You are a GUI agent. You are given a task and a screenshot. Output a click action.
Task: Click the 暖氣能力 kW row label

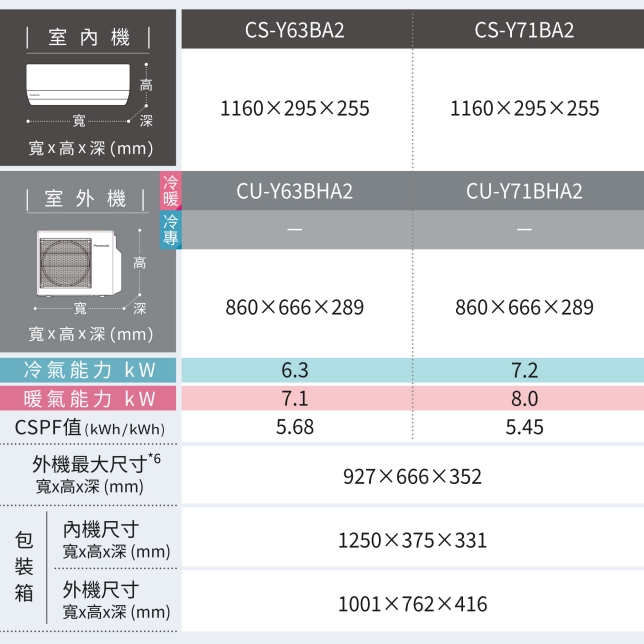[89, 399]
